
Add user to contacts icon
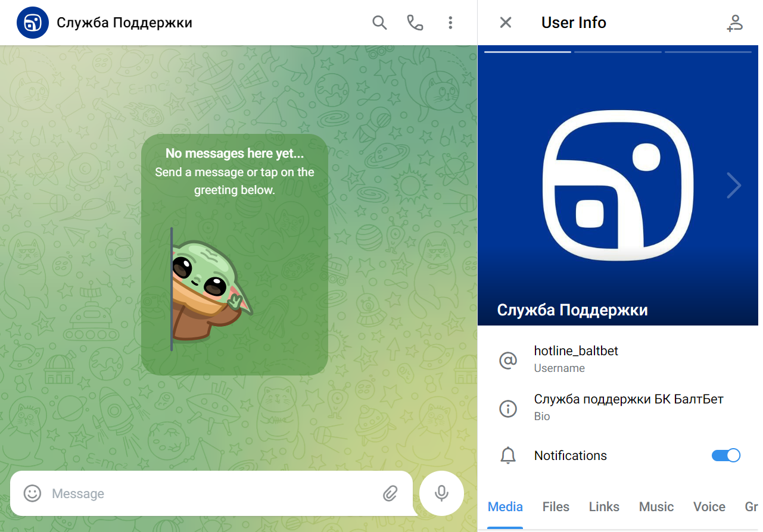point(734,23)
